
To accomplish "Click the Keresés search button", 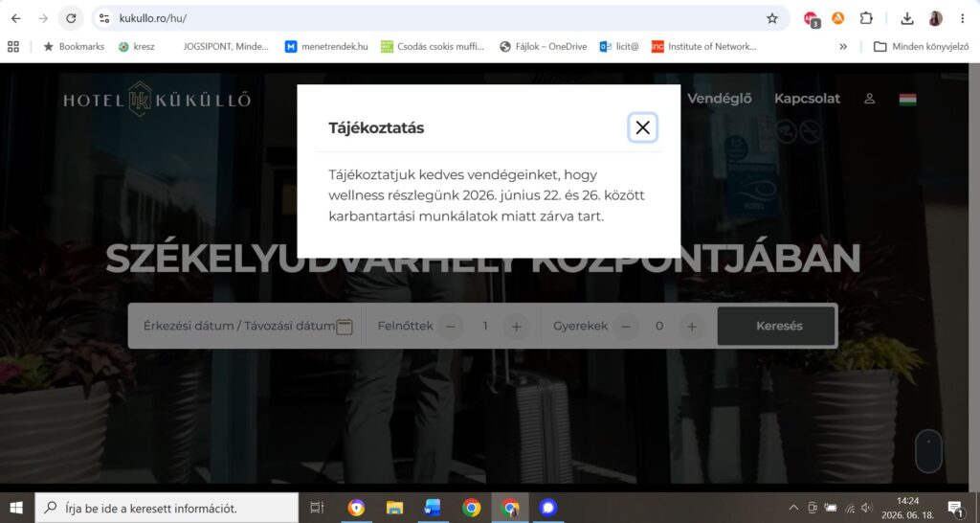I will (x=776, y=326).
